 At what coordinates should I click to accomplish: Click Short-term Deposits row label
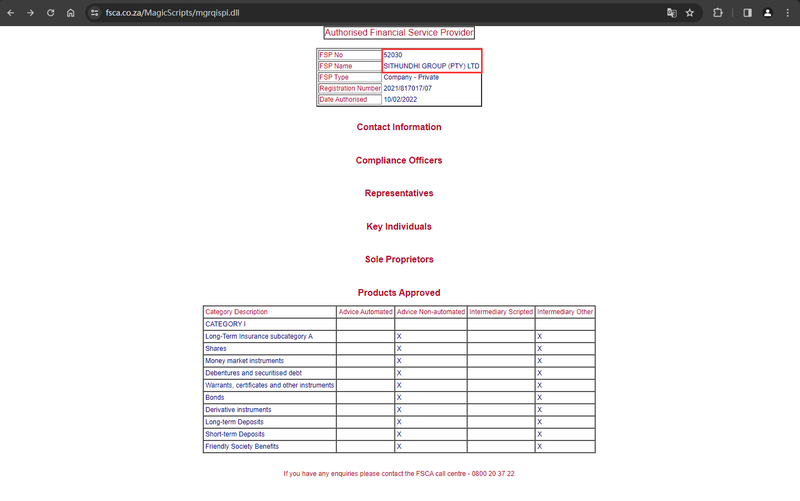(x=235, y=434)
